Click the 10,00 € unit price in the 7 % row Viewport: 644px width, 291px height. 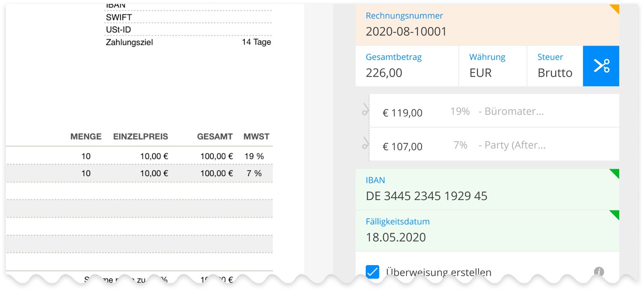154,173
